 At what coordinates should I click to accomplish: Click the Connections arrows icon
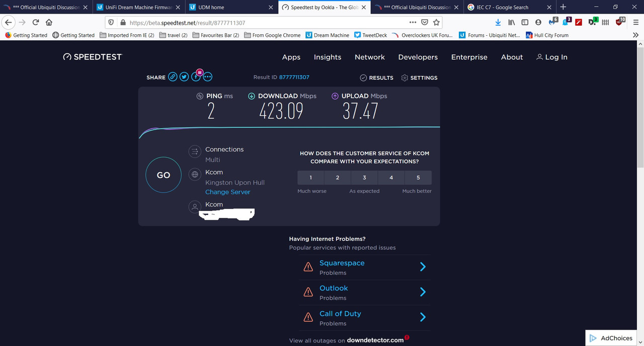pyautogui.click(x=195, y=151)
